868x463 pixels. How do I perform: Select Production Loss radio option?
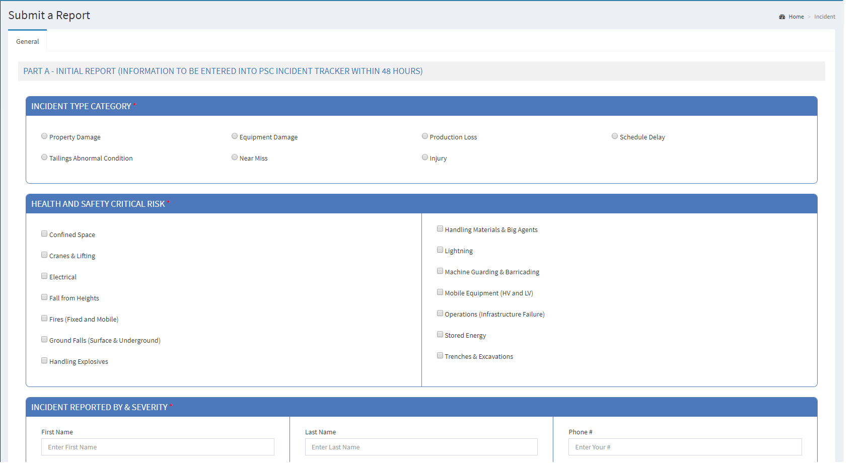[x=425, y=136]
